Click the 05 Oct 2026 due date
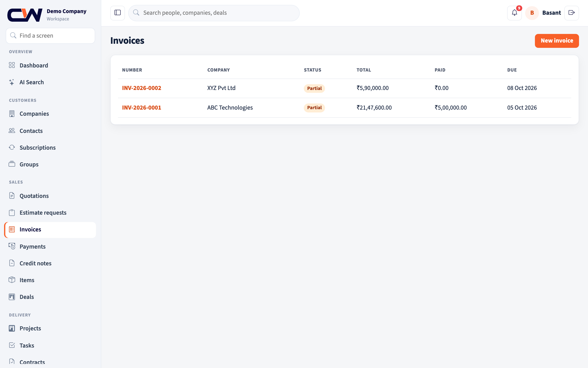Screen dimensions: 588x368 pyautogui.click(x=522, y=108)
